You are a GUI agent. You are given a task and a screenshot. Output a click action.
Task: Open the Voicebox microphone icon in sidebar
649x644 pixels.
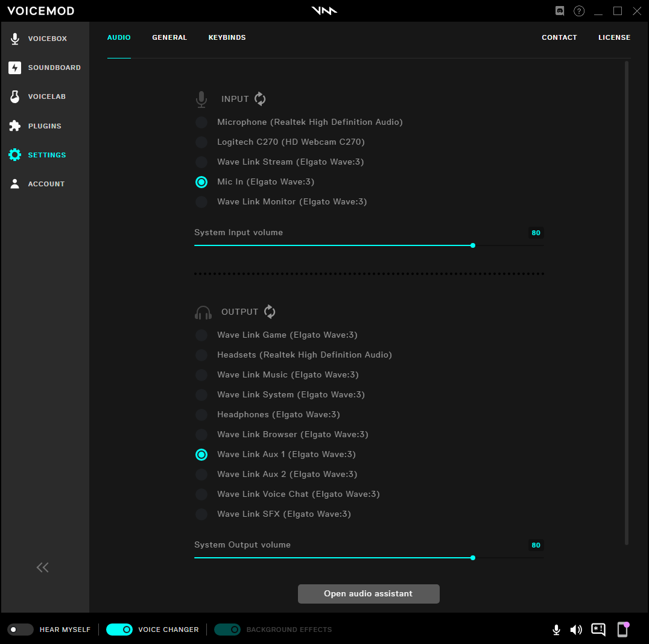tap(15, 39)
